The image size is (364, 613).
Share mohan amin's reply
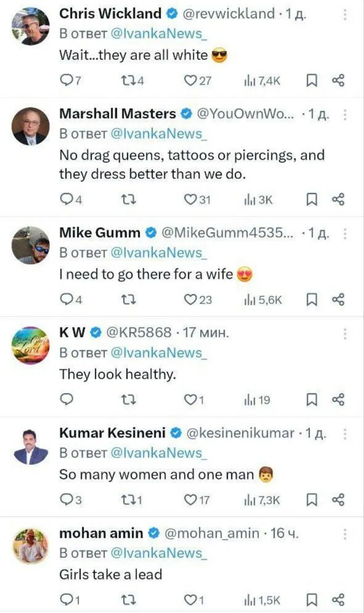coord(338,600)
